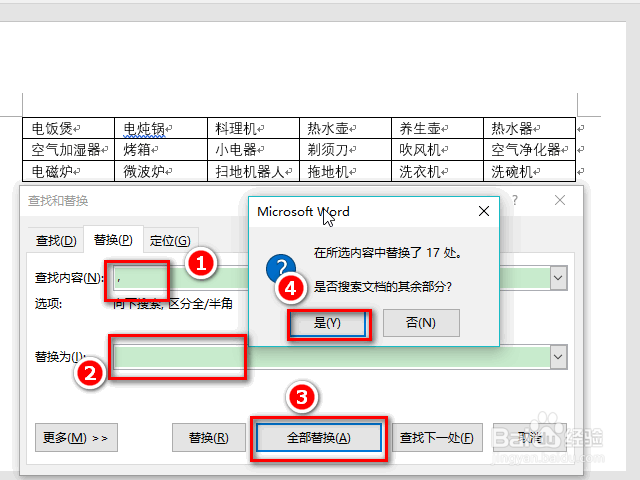Close the 查找和替换 dialog
Viewport: 640px width, 480px height.
pyautogui.click(x=560, y=200)
